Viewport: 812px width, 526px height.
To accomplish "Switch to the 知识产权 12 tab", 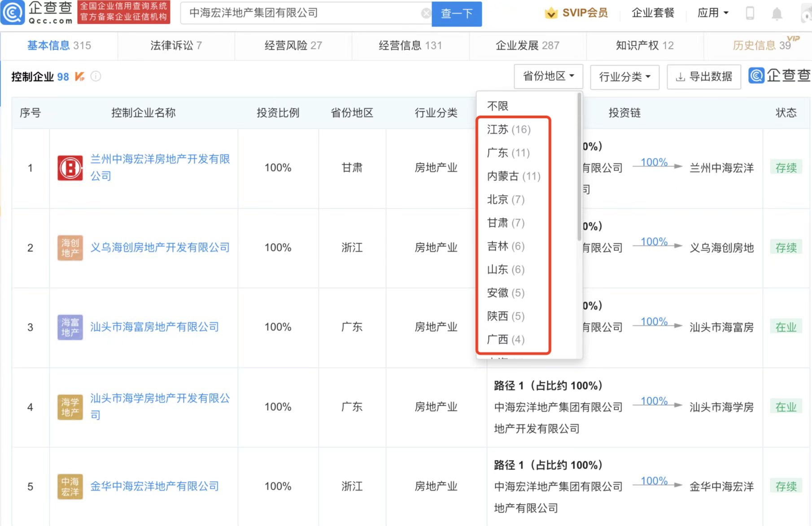I will tap(645, 45).
